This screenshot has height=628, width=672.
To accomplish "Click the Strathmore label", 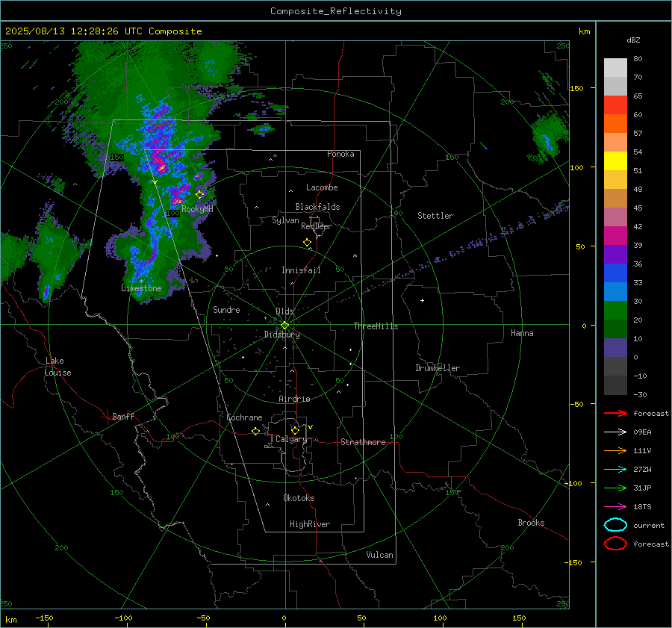I will 363,442.
